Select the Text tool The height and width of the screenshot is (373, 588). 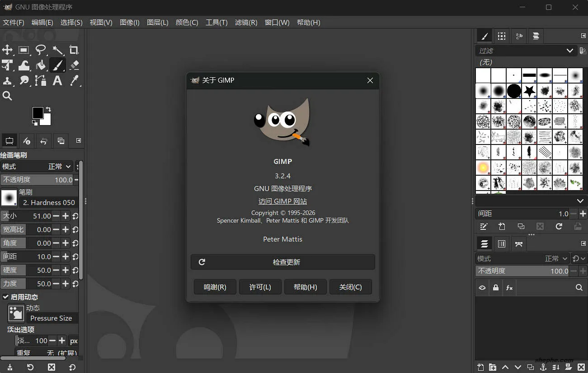click(57, 80)
